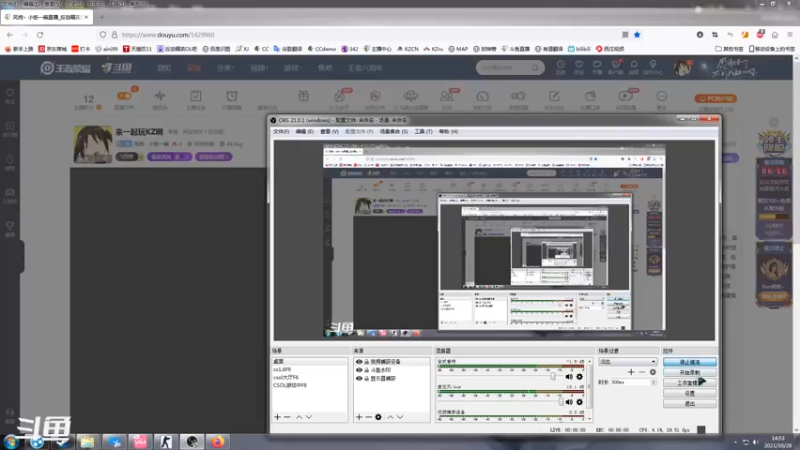Image resolution: width=800 pixels, height=450 pixels.
Task: Click the search magnifier on Douyu header
Action: (535, 67)
